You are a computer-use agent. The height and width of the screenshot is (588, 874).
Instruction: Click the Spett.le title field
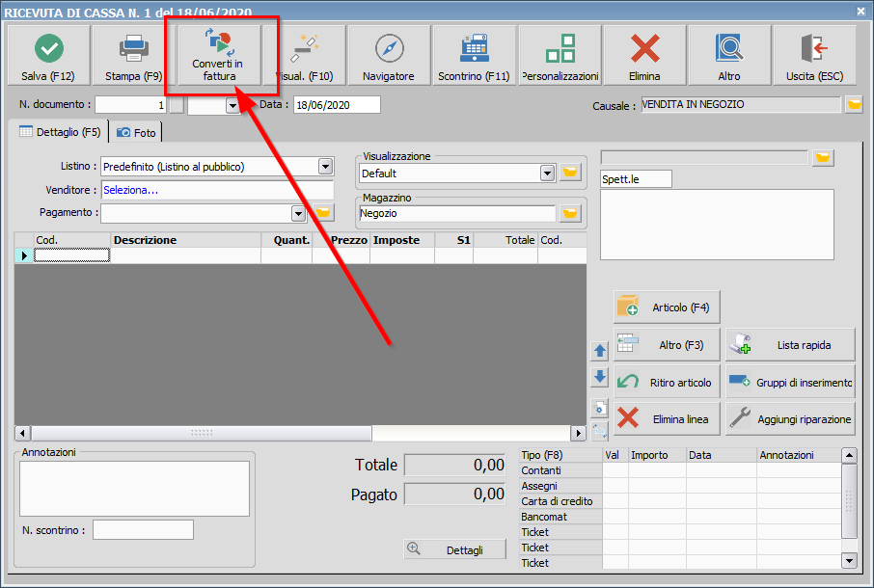636,178
